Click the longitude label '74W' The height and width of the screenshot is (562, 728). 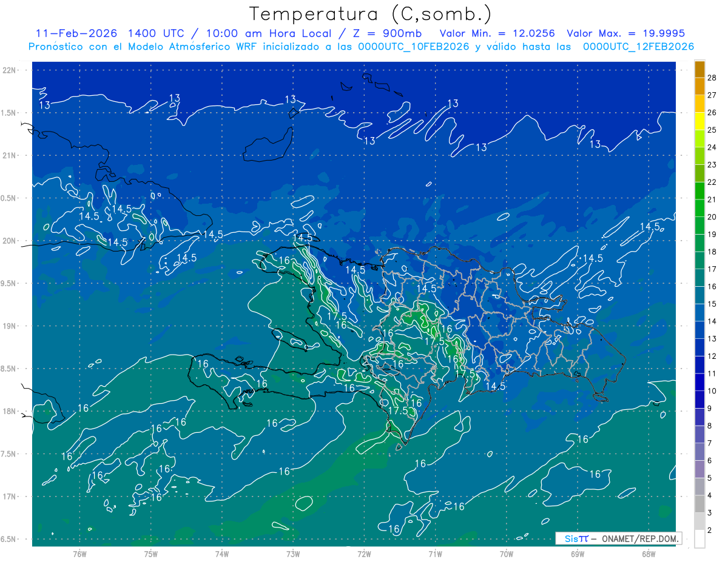[221, 554]
